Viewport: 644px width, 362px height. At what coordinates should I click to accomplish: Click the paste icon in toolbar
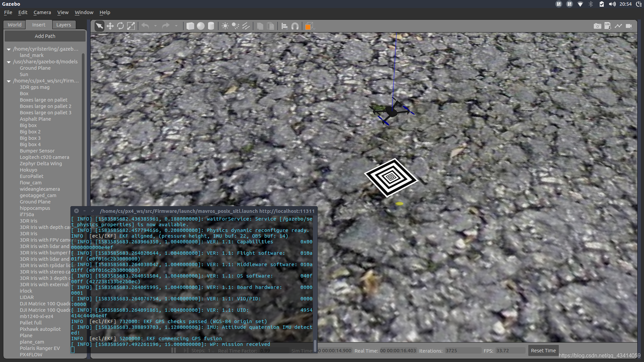[270, 26]
